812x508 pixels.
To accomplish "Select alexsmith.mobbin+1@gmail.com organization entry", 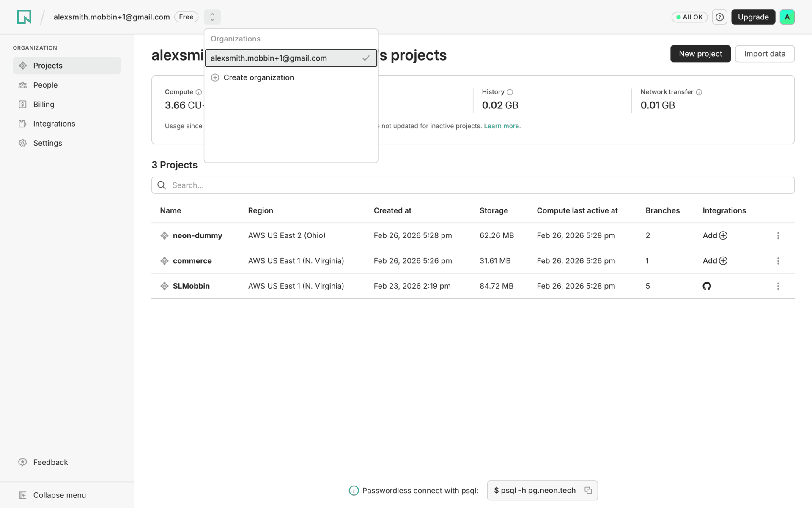I will tap(291, 58).
